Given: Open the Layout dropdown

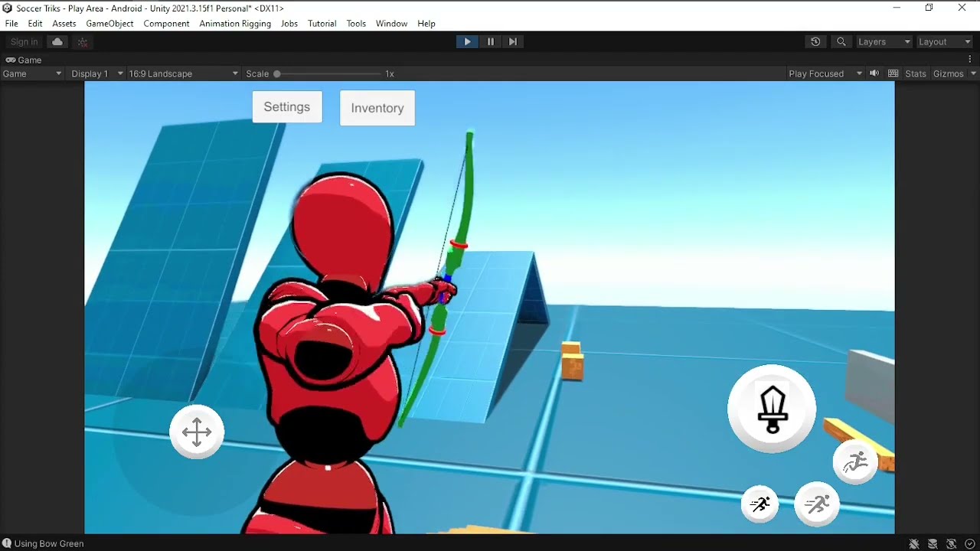Looking at the screenshot, I should [945, 42].
